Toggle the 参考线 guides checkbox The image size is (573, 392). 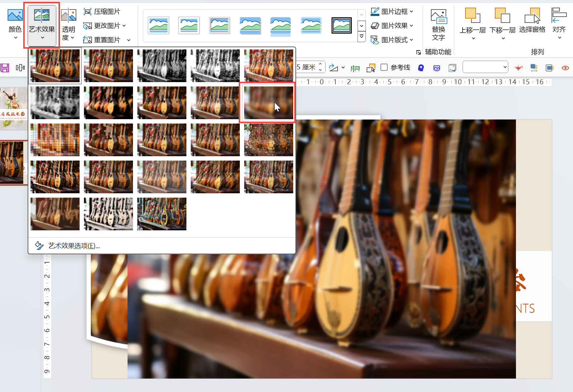tap(384, 67)
